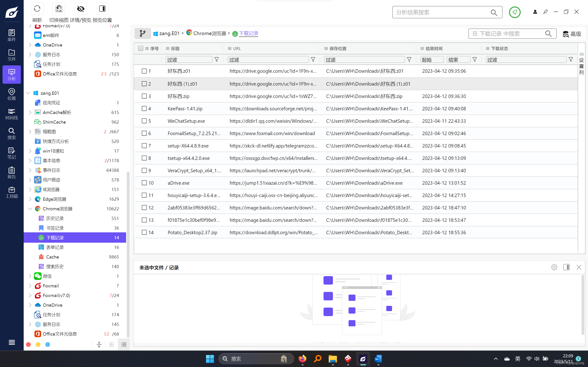Select 历史记录 under Chrome浏览器

coord(55,218)
